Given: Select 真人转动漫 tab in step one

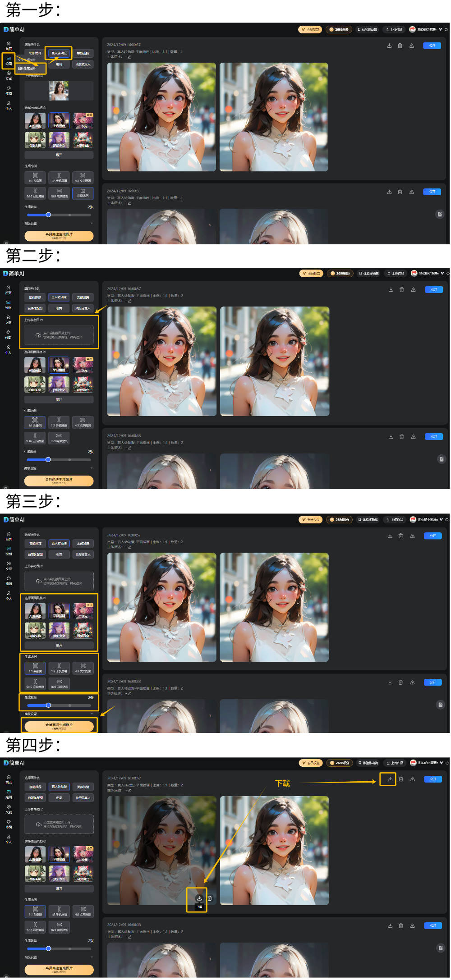Looking at the screenshot, I should 59,53.
